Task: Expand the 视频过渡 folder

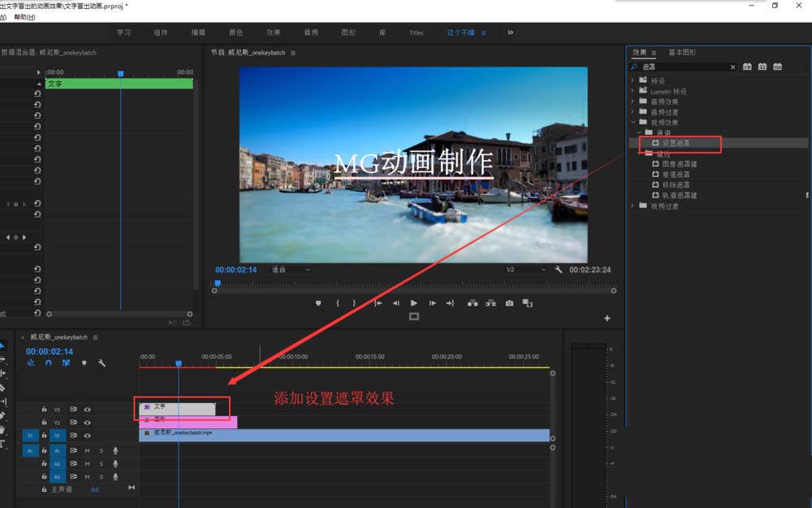Action: pos(633,206)
